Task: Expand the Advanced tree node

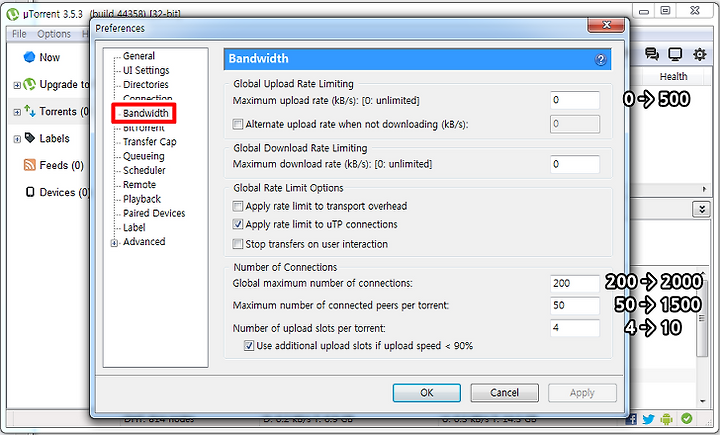Action: coord(114,243)
